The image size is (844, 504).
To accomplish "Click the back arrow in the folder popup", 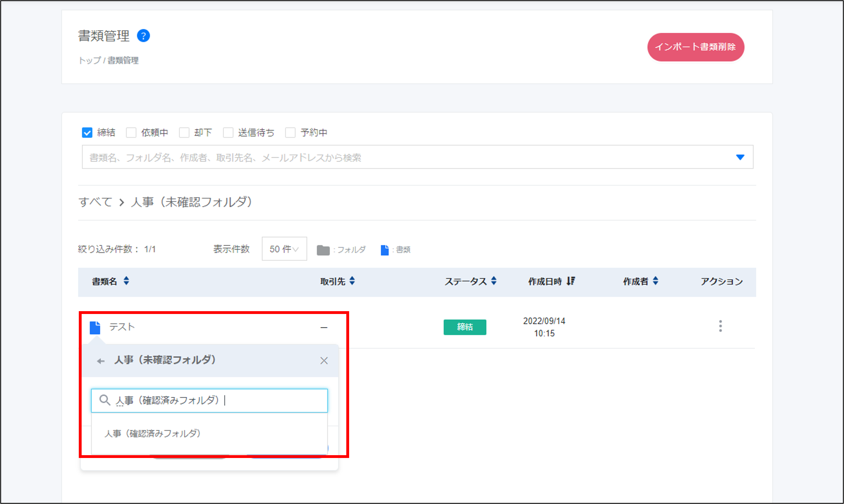I will (101, 361).
